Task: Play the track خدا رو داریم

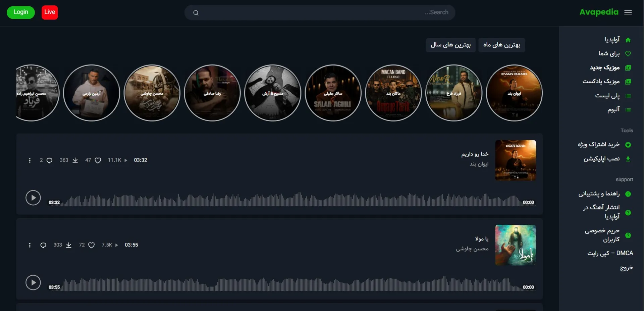Action: click(33, 198)
